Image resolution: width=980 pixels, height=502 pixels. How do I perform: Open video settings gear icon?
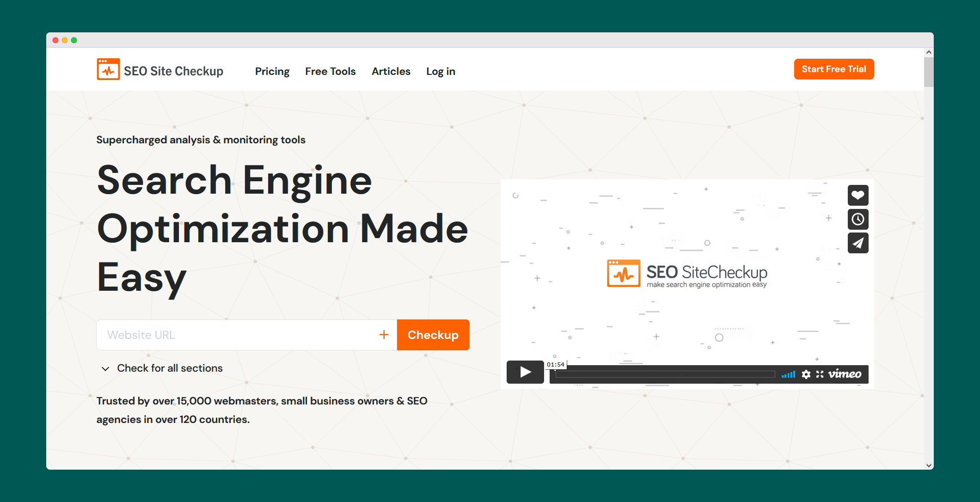tap(806, 374)
